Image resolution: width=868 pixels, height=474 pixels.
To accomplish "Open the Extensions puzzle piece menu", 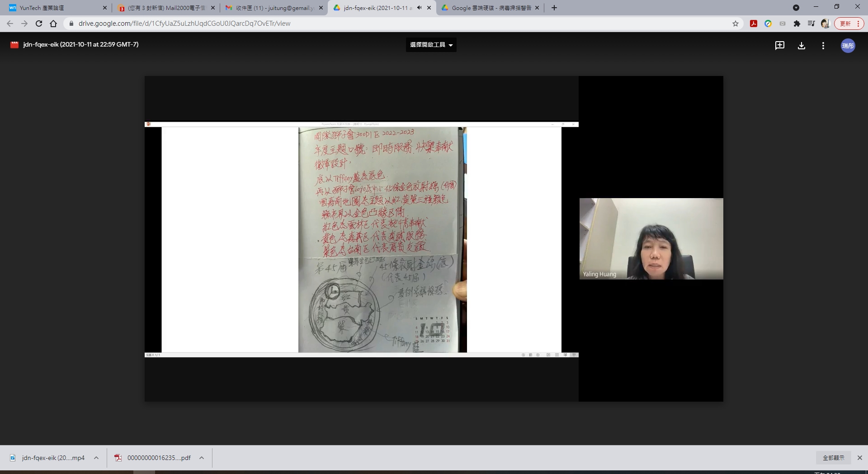I will [797, 24].
